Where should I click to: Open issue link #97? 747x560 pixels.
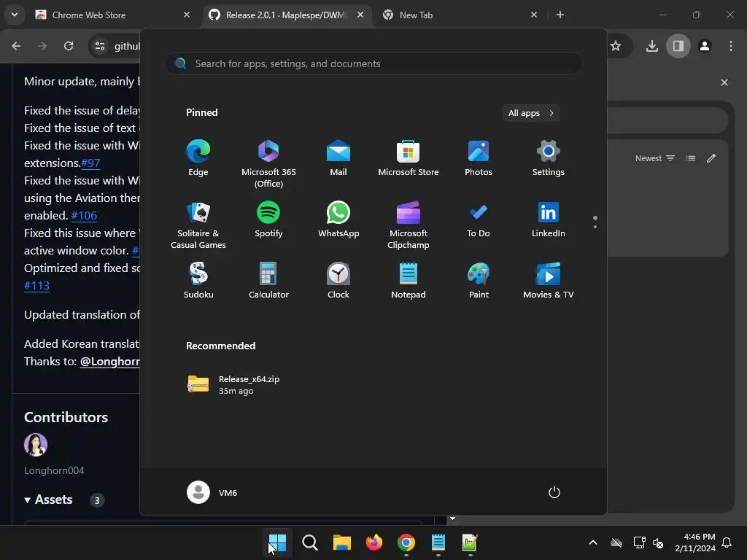[90, 163]
